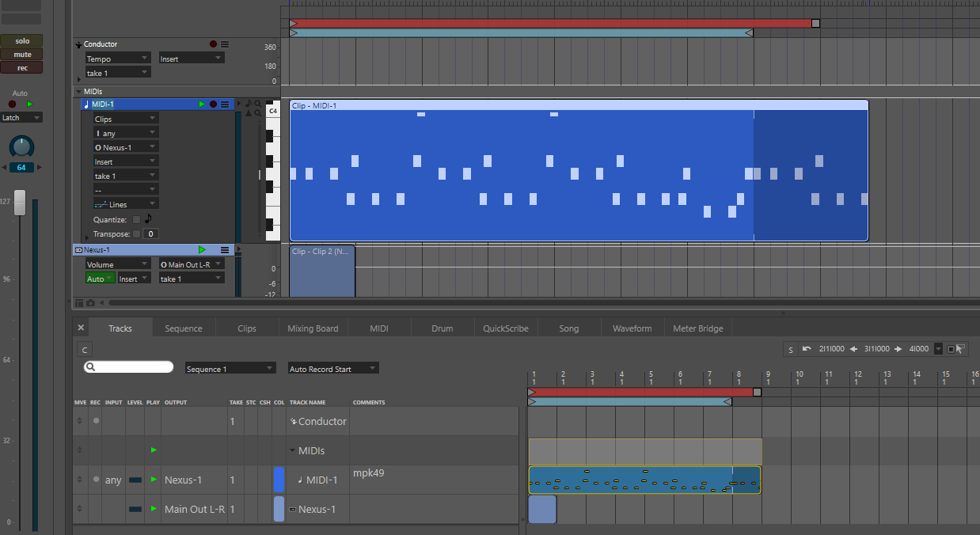
Task: Toggle the solo button
Action: pyautogui.click(x=22, y=40)
